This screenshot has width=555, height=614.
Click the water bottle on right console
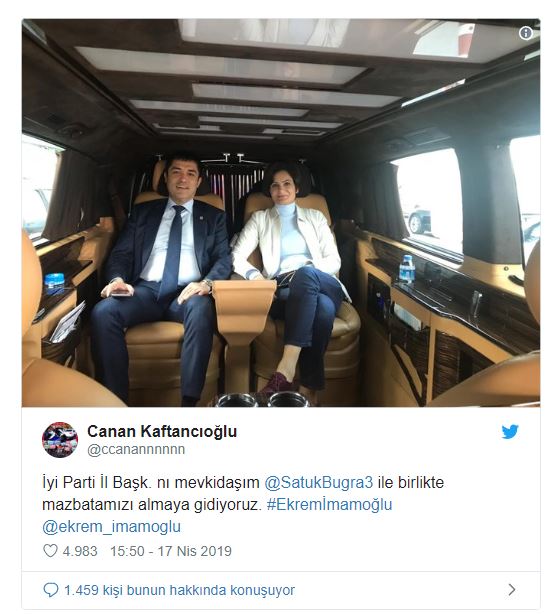(407, 269)
